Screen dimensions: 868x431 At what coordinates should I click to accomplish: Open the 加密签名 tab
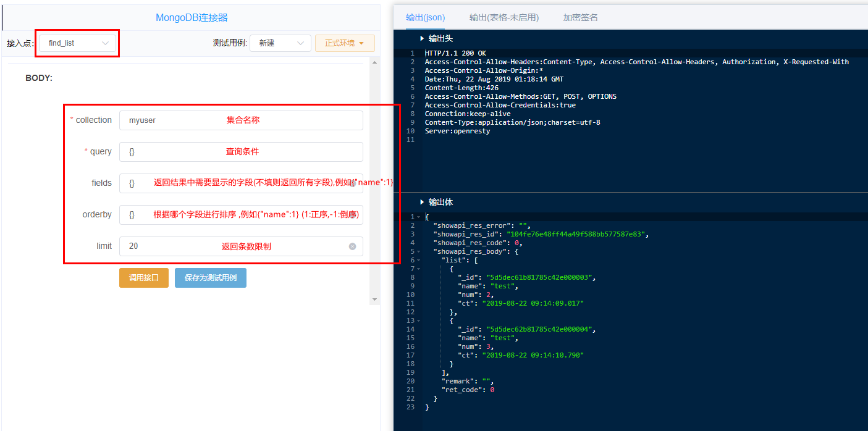[x=580, y=17]
